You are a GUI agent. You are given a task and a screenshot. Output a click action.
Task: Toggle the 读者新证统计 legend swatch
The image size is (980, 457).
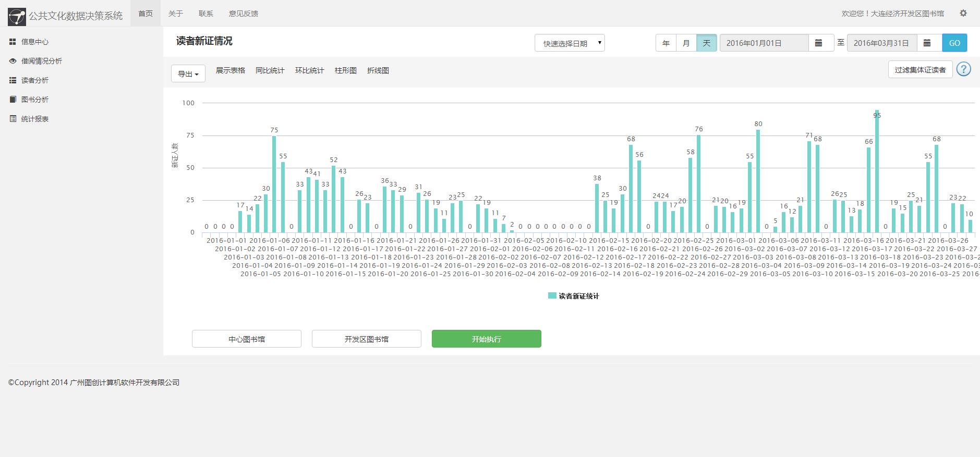point(552,295)
